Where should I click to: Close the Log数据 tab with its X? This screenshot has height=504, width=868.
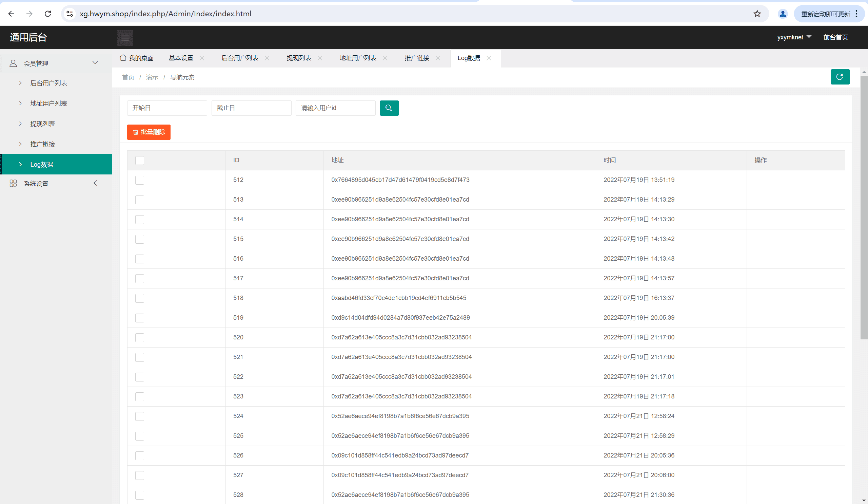[x=489, y=58]
